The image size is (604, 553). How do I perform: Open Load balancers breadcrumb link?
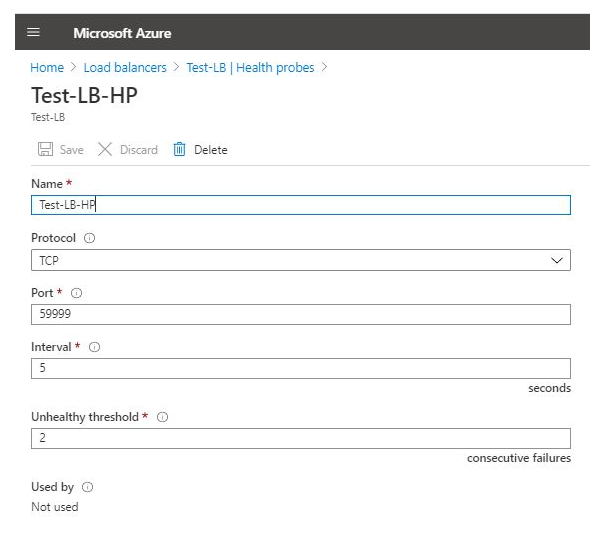tap(125, 68)
